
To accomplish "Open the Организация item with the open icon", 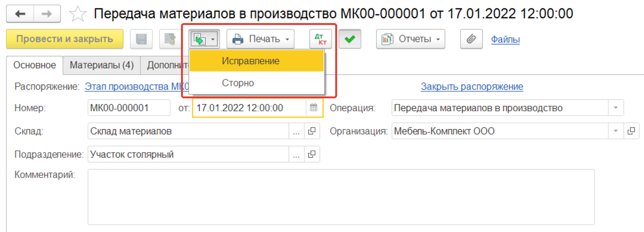I will click(x=631, y=131).
